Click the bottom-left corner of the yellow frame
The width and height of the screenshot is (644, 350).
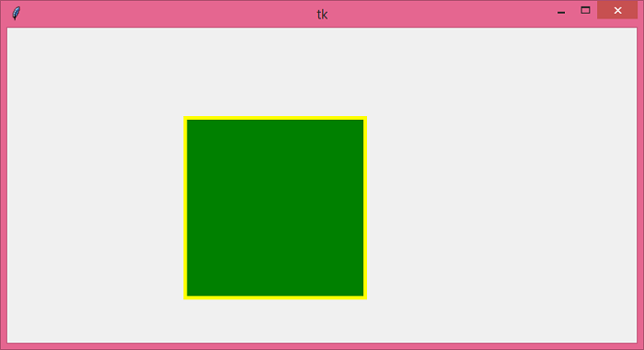click(x=185, y=297)
